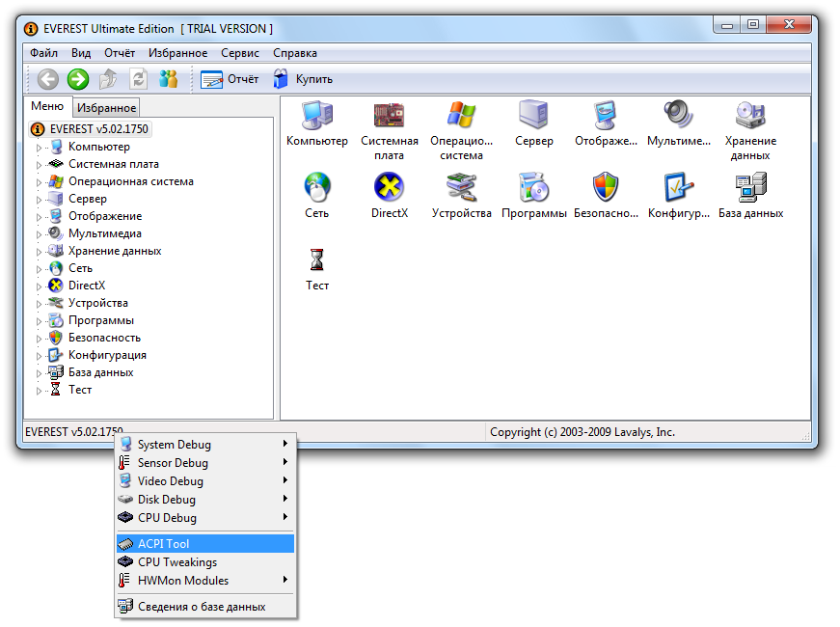Click the Купить toolbar button
The height and width of the screenshot is (627, 840).
303,79
